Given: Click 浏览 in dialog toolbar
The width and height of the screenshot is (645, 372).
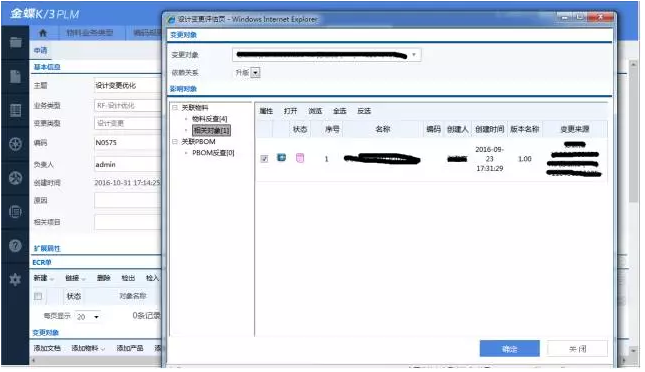Looking at the screenshot, I should pyautogui.click(x=316, y=111).
